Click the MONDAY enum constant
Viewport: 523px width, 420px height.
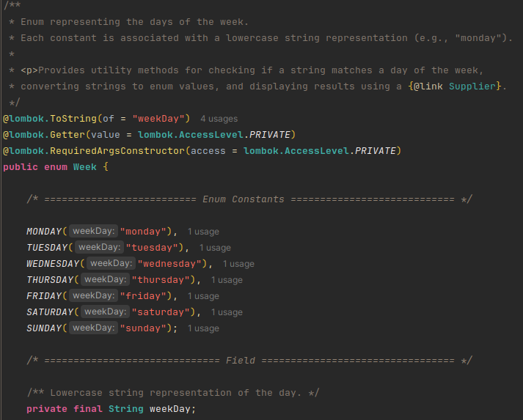click(x=44, y=232)
